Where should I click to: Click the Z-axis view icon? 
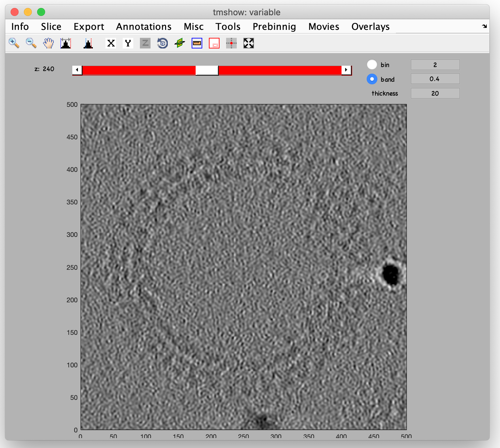[145, 43]
